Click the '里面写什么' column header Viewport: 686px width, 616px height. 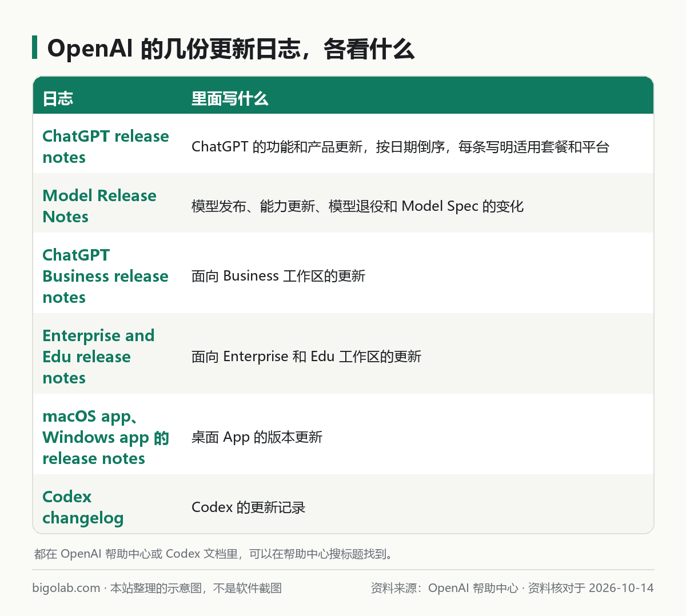pyautogui.click(x=230, y=99)
